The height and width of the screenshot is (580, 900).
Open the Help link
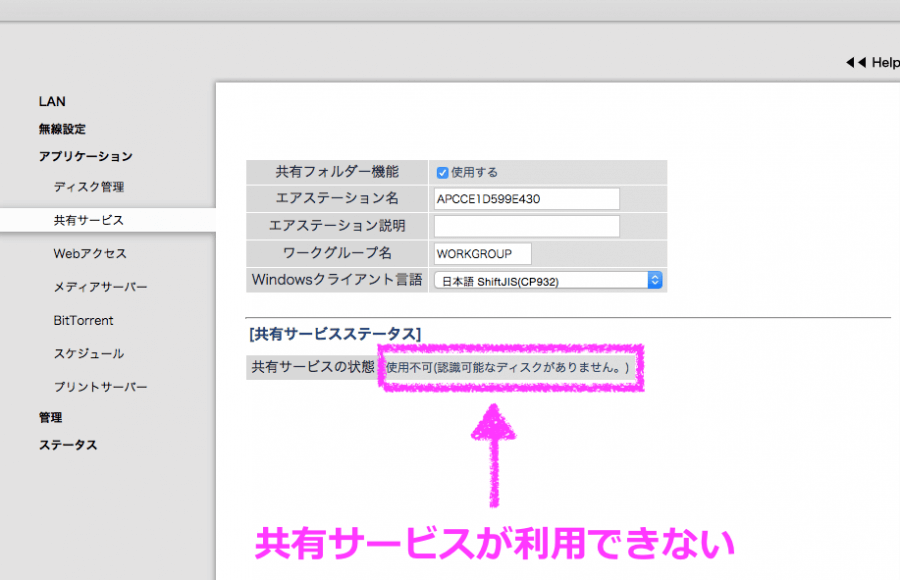[x=885, y=62]
